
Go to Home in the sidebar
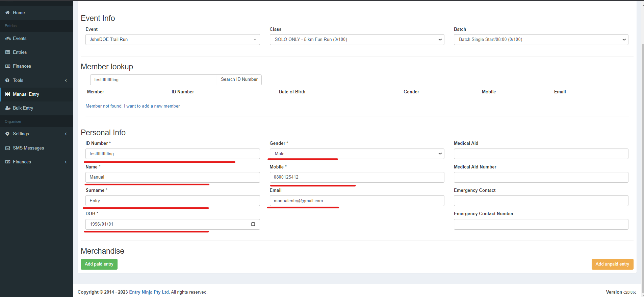[36, 13]
